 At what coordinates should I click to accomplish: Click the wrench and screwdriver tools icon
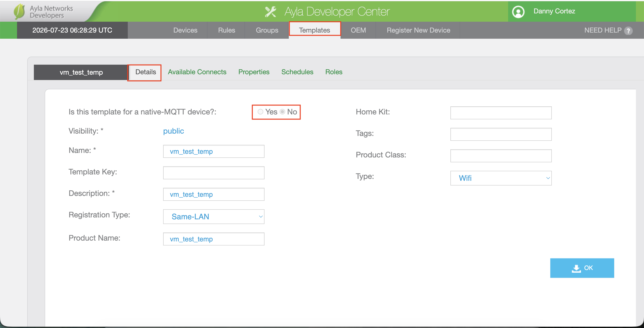[x=270, y=11]
